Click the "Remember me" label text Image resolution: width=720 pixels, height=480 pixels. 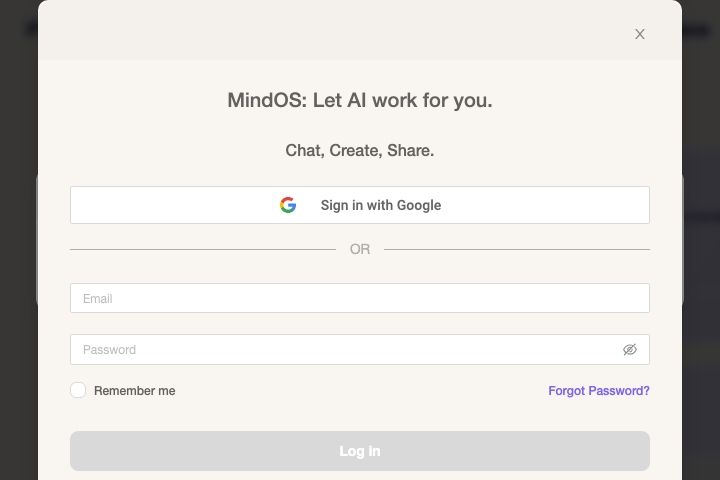135,390
